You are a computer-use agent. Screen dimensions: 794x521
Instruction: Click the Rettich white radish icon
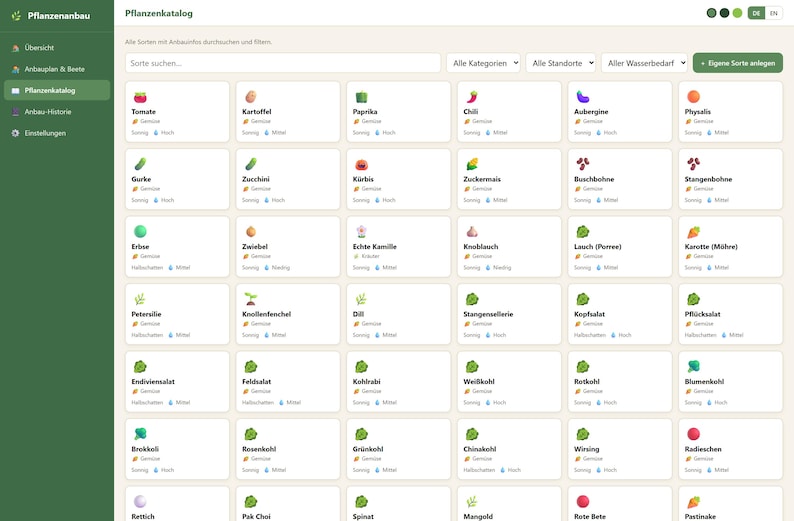pos(140,501)
